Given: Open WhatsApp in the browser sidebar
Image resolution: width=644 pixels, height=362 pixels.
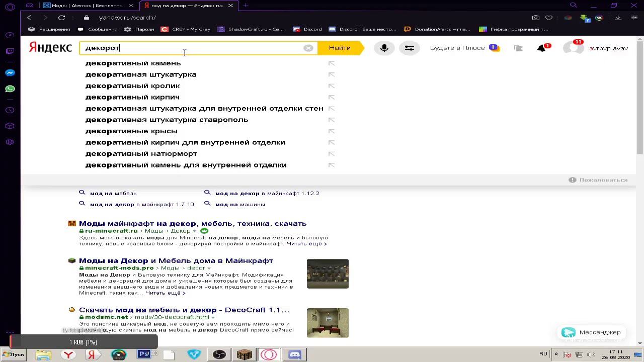Looking at the screenshot, I should click(10, 89).
